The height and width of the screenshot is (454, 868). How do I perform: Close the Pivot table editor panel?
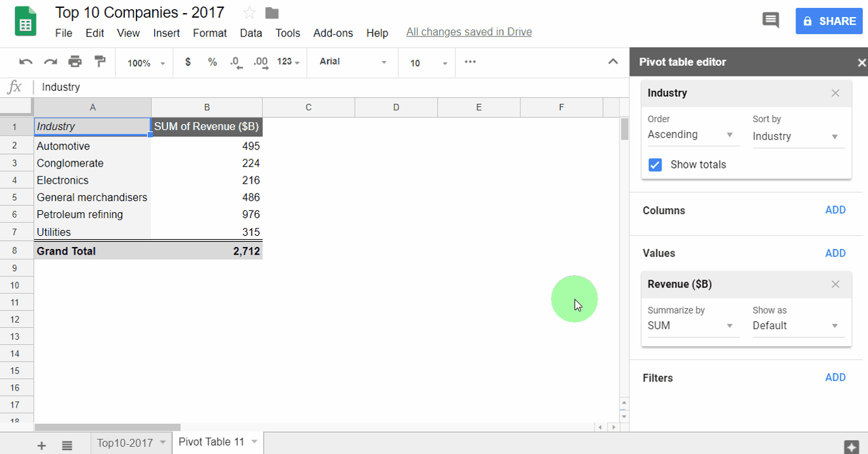(861, 63)
